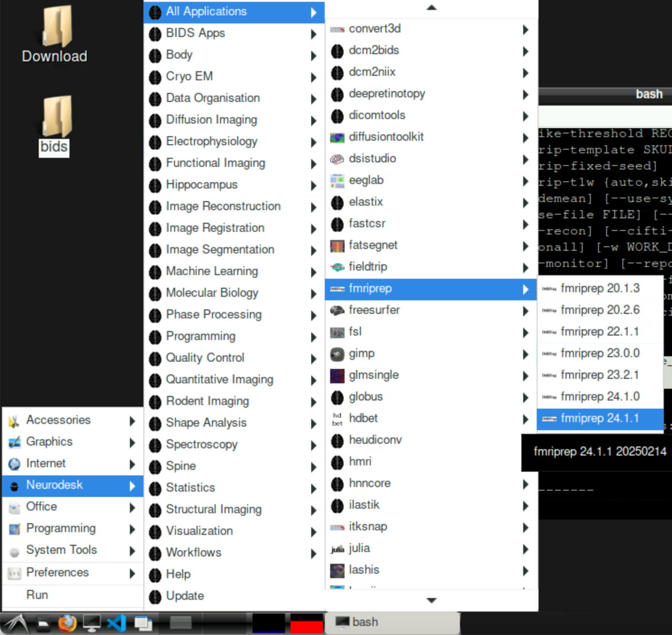Open the start menu bird icon
Image resolution: width=672 pixels, height=635 pixels.
click(x=16, y=624)
